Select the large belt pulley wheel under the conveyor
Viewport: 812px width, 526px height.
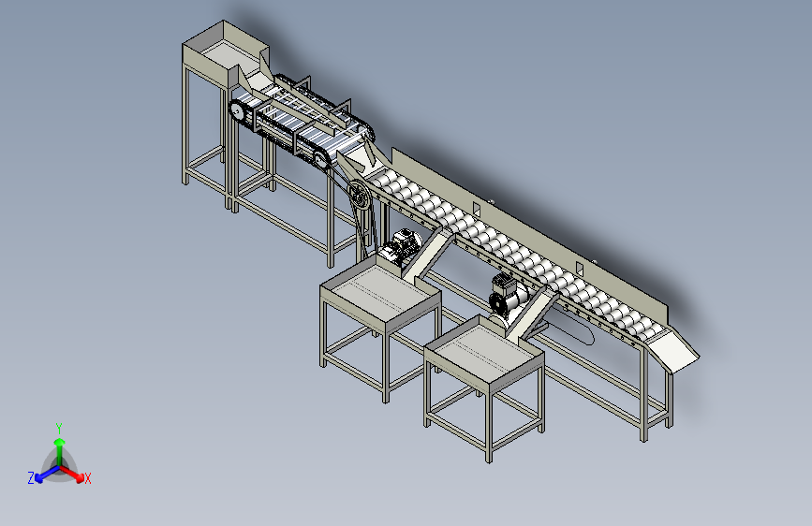[x=359, y=196]
